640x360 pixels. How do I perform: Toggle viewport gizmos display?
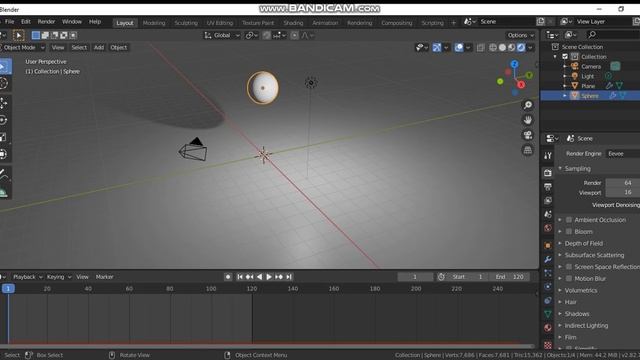[x=437, y=47]
